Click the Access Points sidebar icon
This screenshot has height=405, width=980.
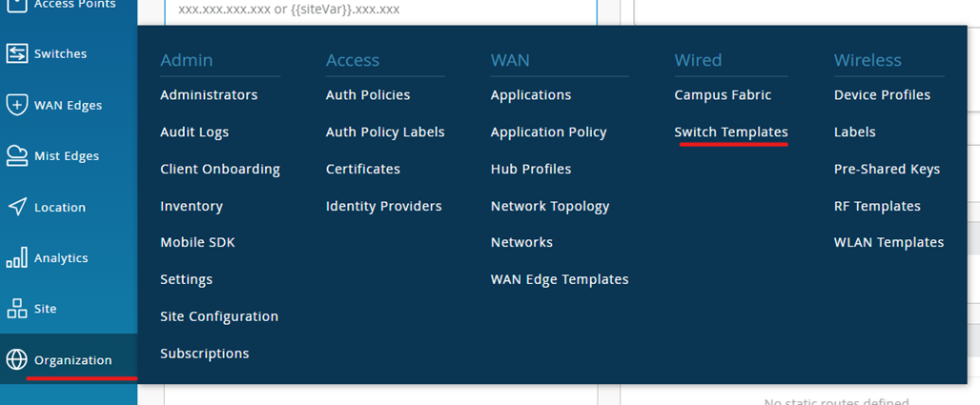[17, 5]
